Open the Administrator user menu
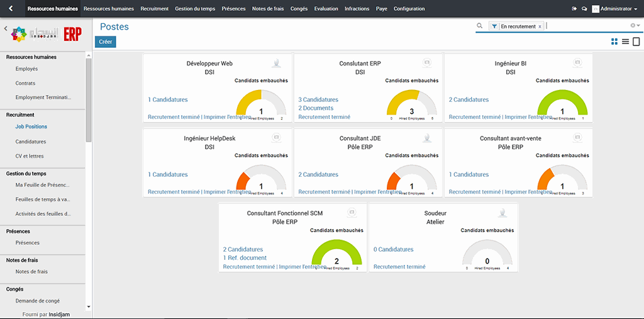The height and width of the screenshot is (319, 644). (x=614, y=9)
